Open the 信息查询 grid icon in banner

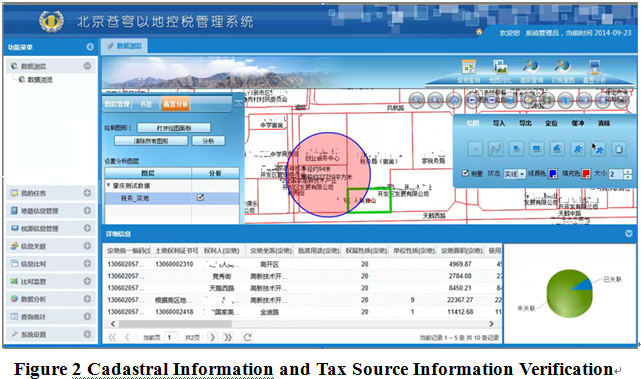click(x=469, y=67)
